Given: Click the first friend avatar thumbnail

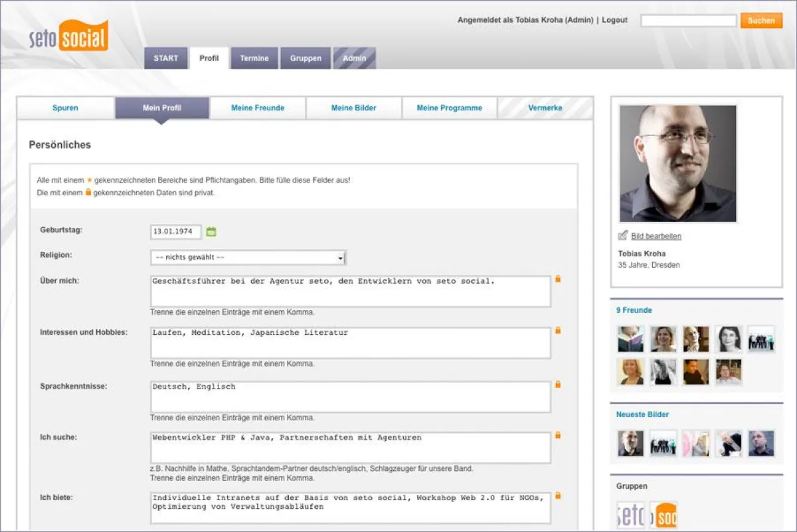Looking at the screenshot, I should coord(630,337).
